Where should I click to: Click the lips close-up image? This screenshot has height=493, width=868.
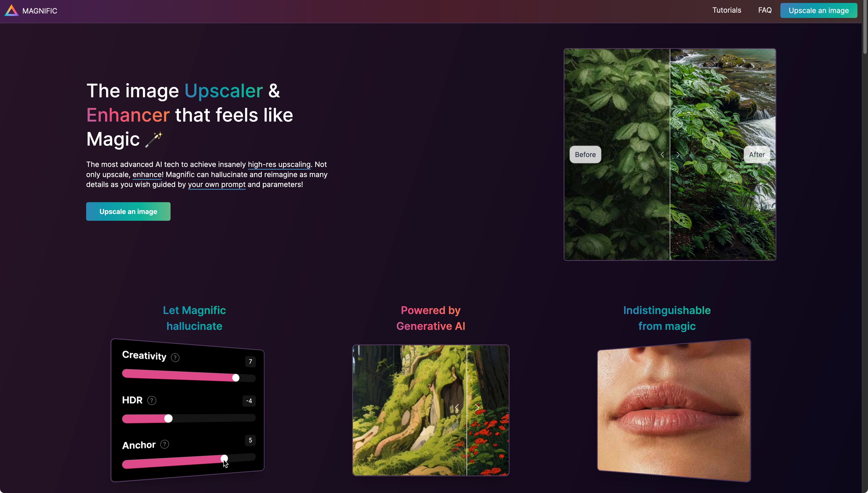[674, 410]
